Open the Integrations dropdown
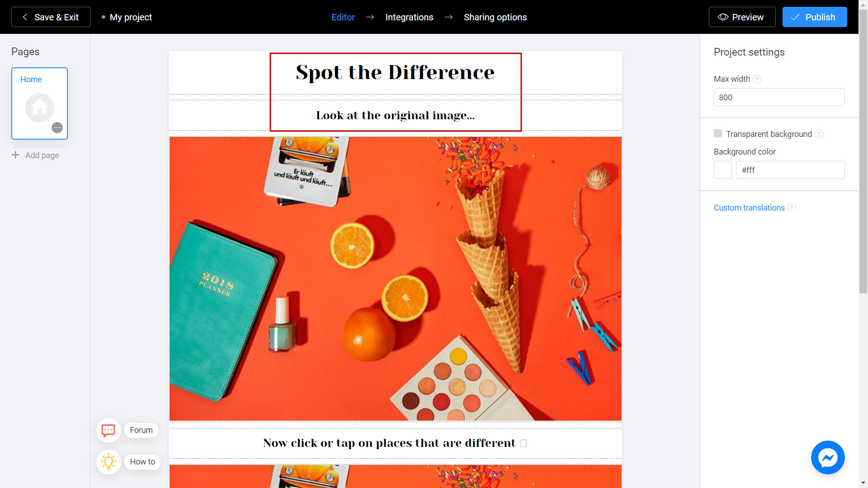The height and width of the screenshot is (488, 868). tap(410, 17)
